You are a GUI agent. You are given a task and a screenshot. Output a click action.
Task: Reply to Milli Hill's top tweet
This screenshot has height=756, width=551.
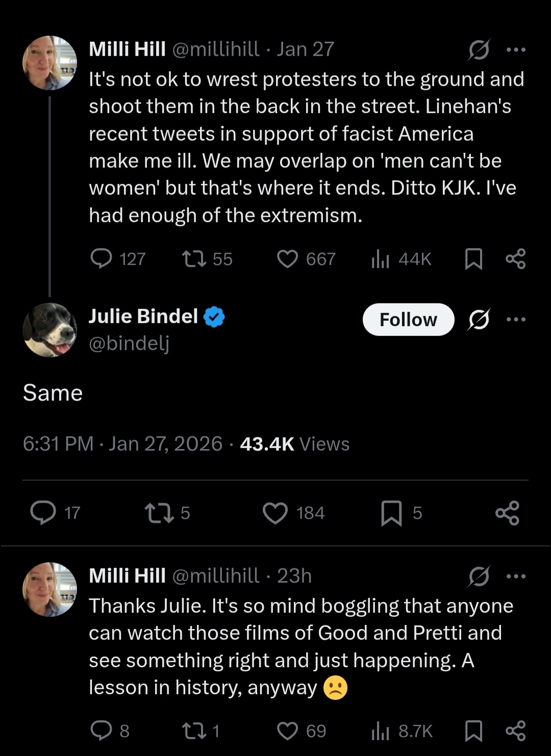pos(101,258)
